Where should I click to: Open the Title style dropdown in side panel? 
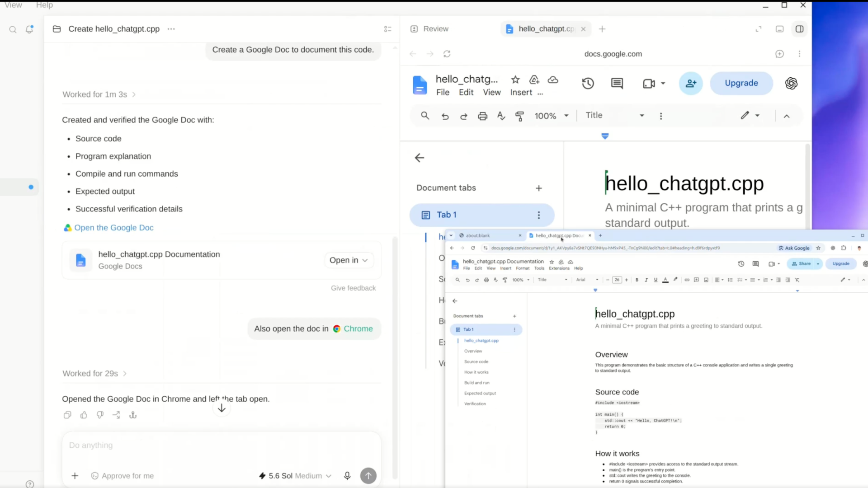pos(615,116)
